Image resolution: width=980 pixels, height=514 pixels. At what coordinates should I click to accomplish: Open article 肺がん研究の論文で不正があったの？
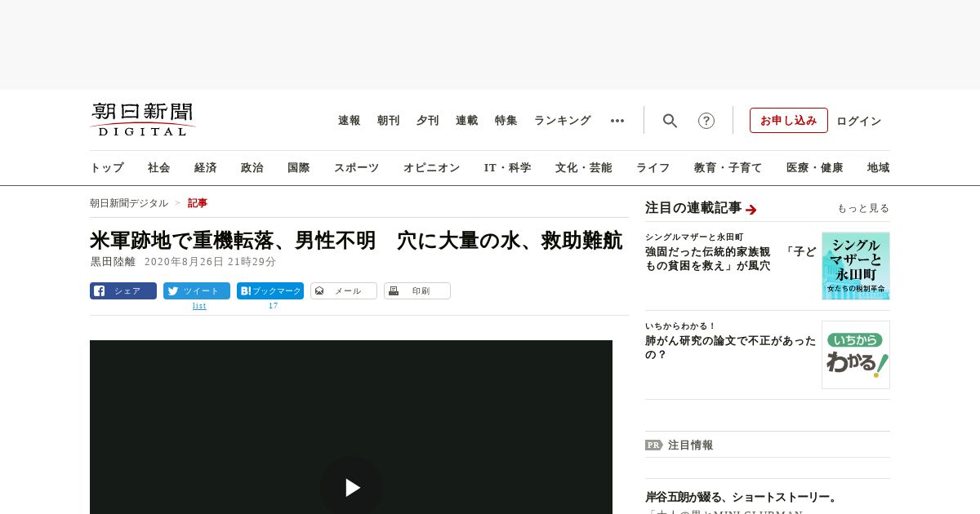[x=731, y=348]
